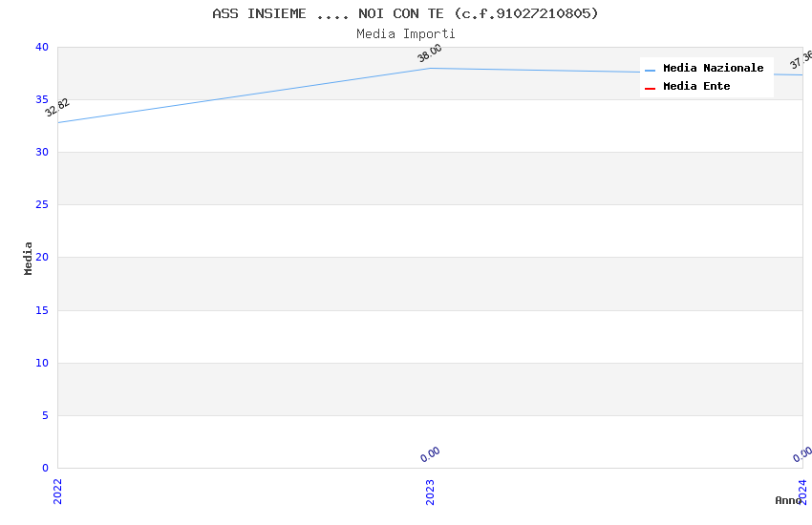Click the chart title ASS INSIEME NOI CON TE
This screenshot has width=812, height=525.
(x=405, y=13)
